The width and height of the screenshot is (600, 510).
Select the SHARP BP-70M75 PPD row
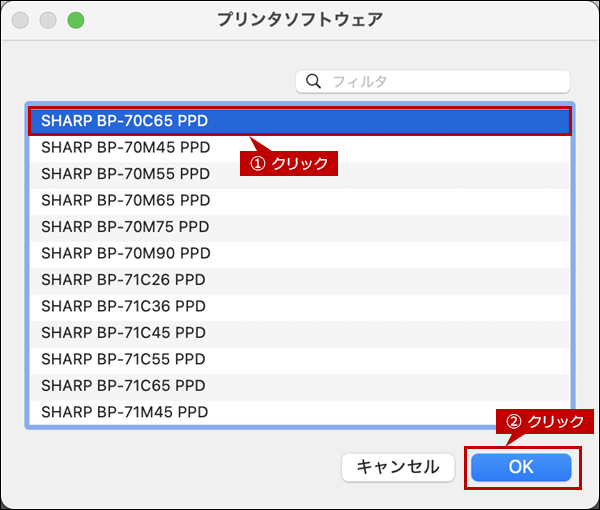click(125, 227)
